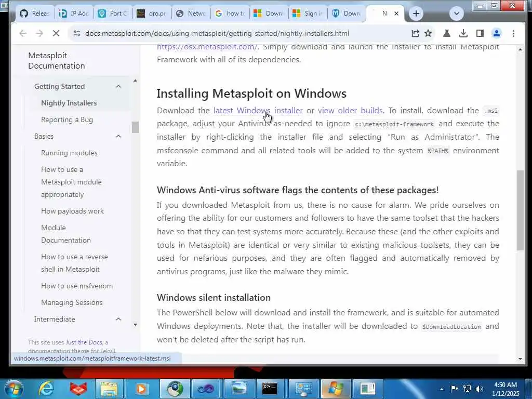Launch Internet Explorer from taskbar

pyautogui.click(x=46, y=389)
